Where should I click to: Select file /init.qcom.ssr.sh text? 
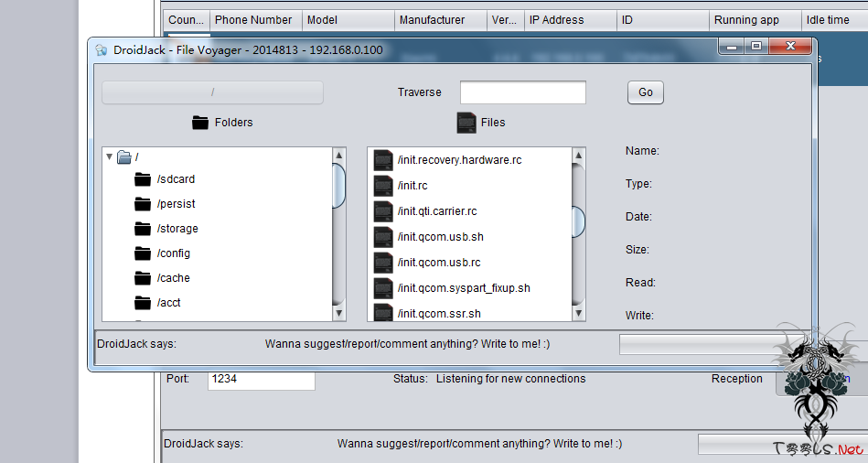439,314
